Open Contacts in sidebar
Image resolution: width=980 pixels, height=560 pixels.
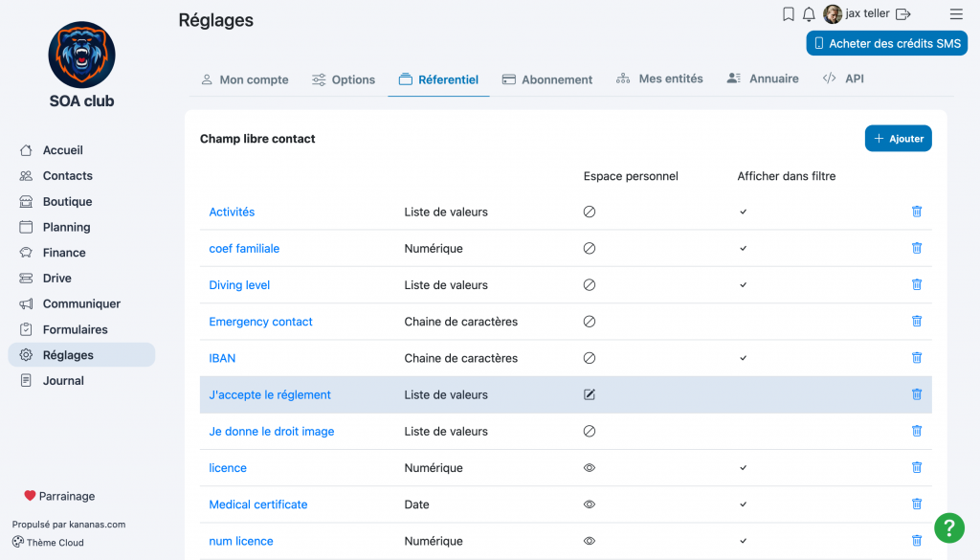[81, 175]
